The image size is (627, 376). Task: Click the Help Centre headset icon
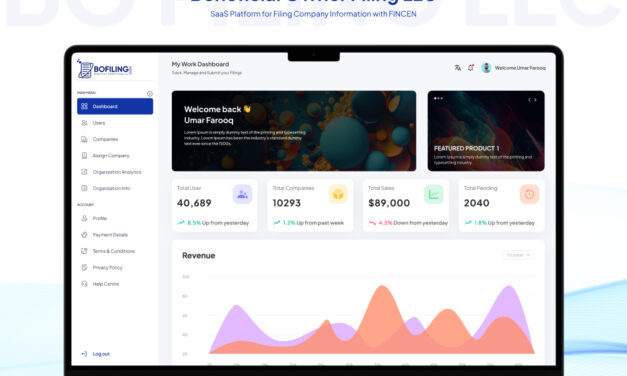tap(84, 284)
